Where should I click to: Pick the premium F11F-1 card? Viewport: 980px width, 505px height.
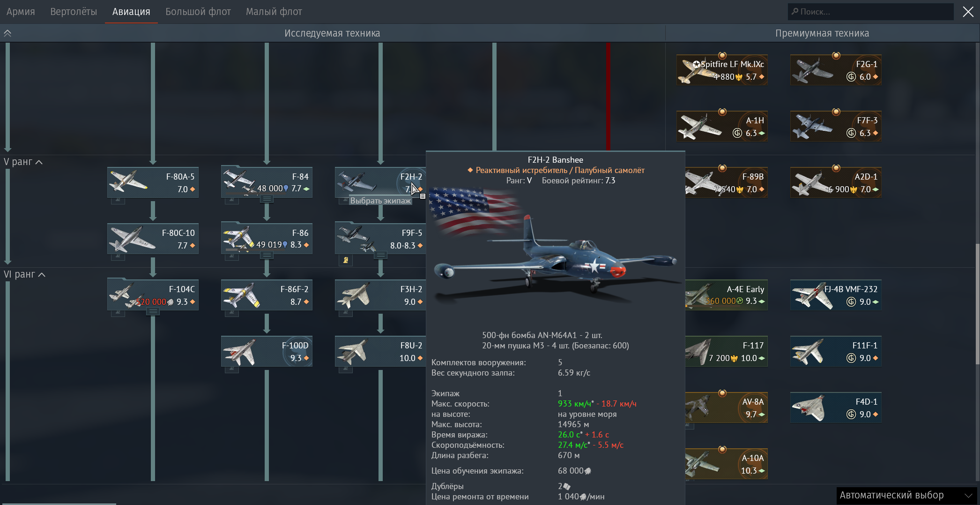[x=836, y=351]
